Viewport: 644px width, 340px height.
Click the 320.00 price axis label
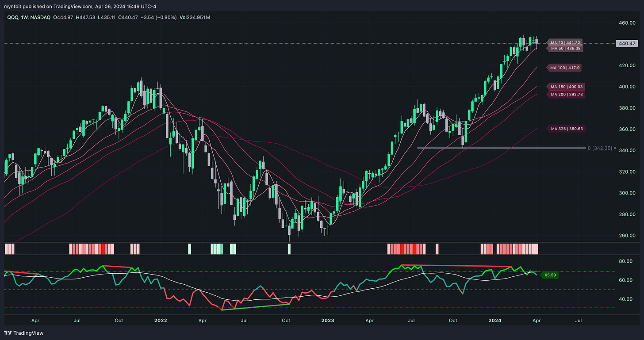click(x=628, y=172)
